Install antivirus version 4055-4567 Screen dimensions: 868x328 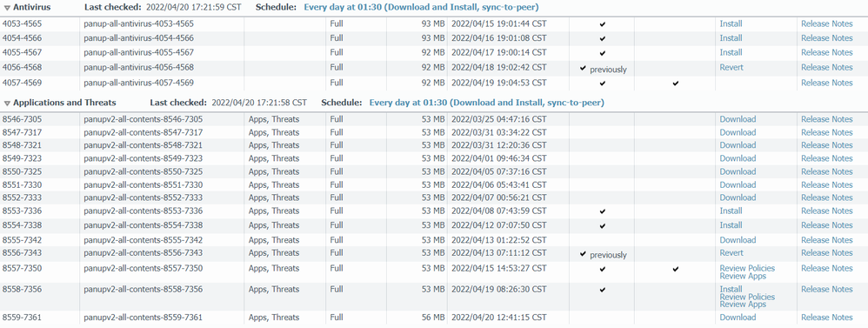click(731, 52)
